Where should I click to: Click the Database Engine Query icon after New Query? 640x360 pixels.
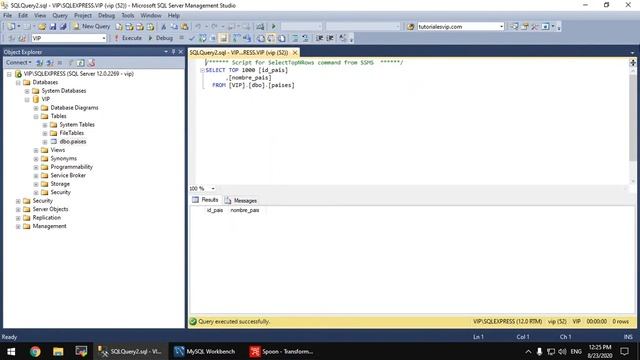pos(119,27)
